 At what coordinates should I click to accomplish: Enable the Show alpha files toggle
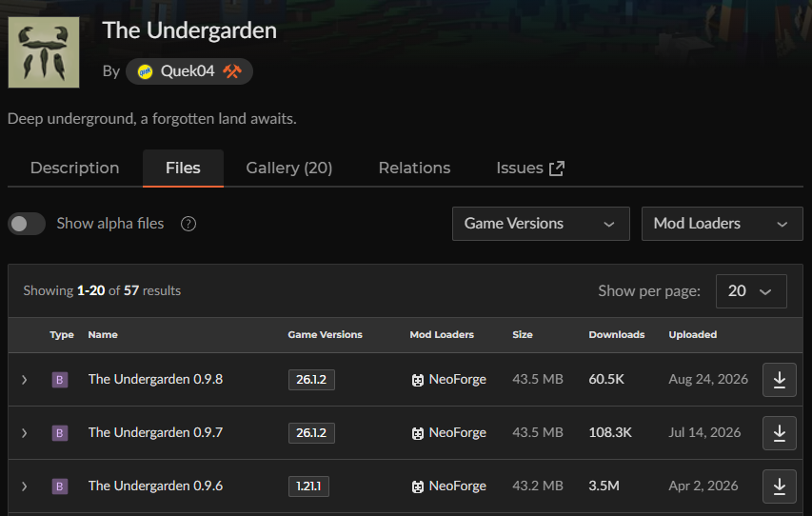[x=27, y=224]
